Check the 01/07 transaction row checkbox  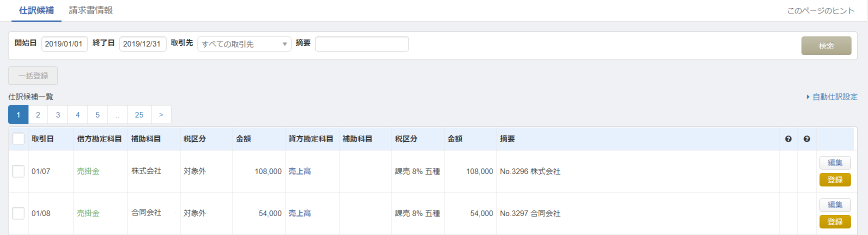coord(18,171)
